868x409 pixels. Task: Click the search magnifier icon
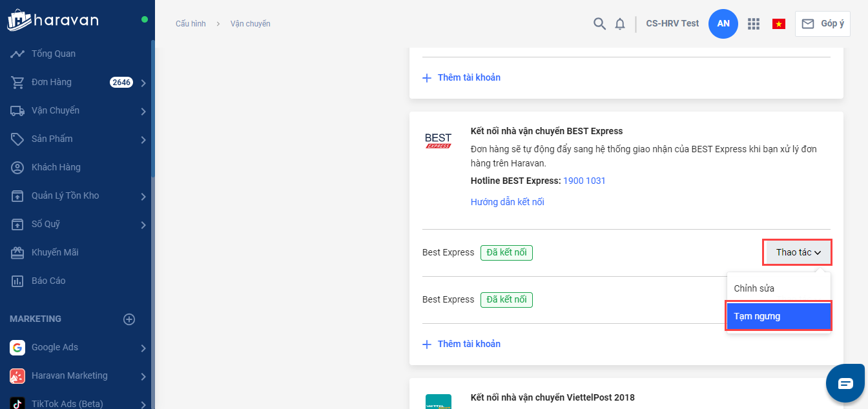[599, 24]
